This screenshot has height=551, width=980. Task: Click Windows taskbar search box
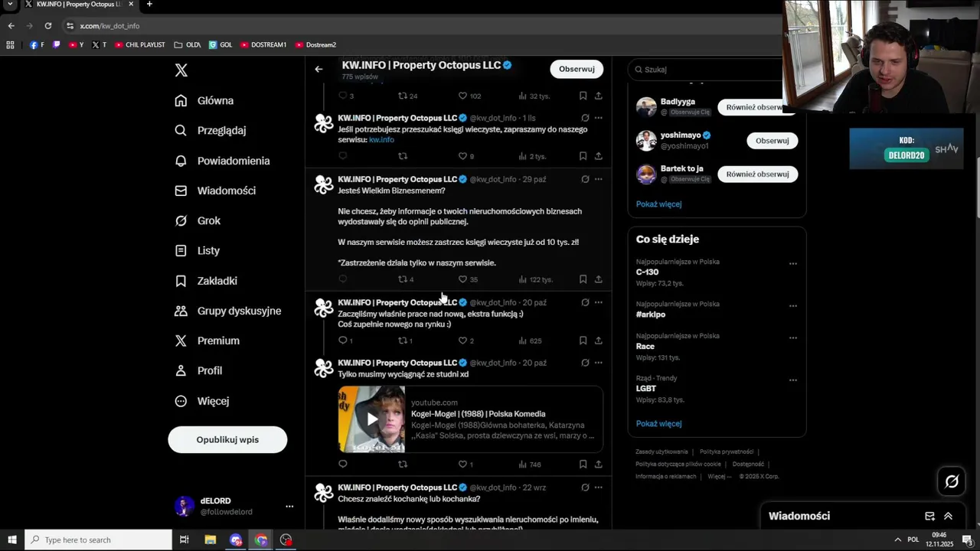[x=98, y=540]
